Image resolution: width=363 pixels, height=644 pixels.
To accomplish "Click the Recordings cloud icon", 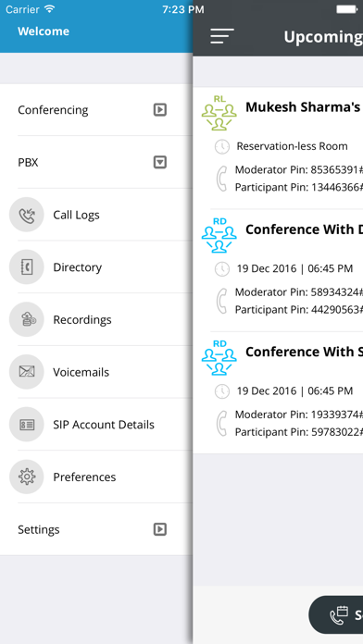I will click(27, 319).
